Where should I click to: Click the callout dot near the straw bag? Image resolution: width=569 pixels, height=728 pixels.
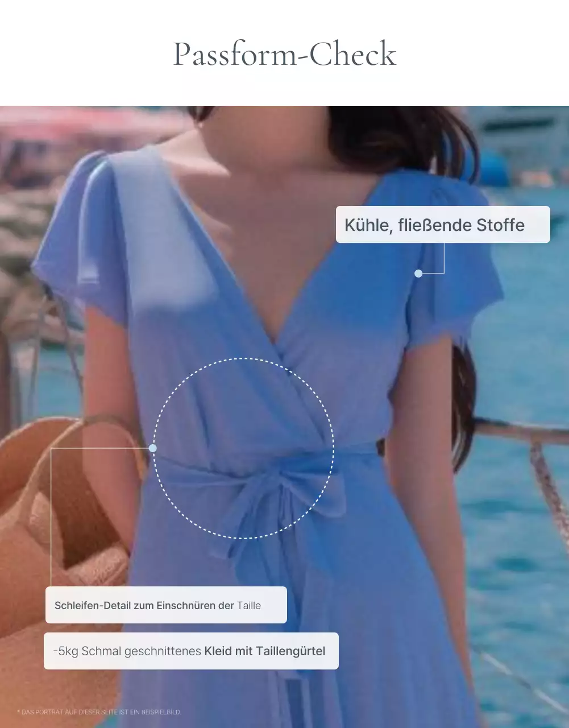[152, 448]
